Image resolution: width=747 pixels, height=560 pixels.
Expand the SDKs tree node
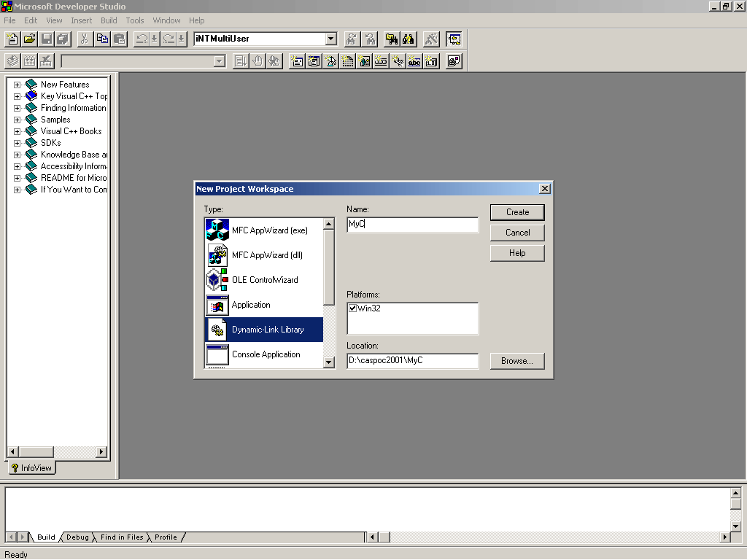pyautogui.click(x=18, y=144)
